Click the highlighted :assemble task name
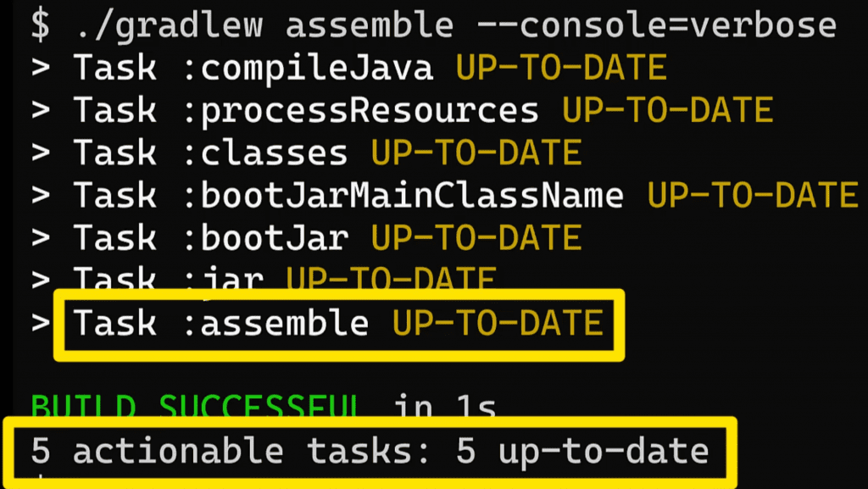The height and width of the screenshot is (489, 868). 275,323
